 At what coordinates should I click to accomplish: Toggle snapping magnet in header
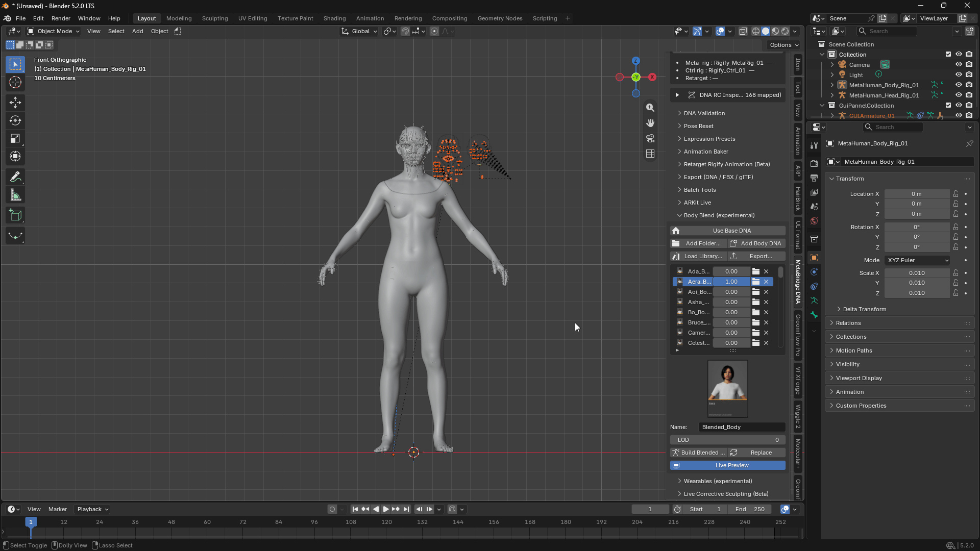tap(405, 31)
